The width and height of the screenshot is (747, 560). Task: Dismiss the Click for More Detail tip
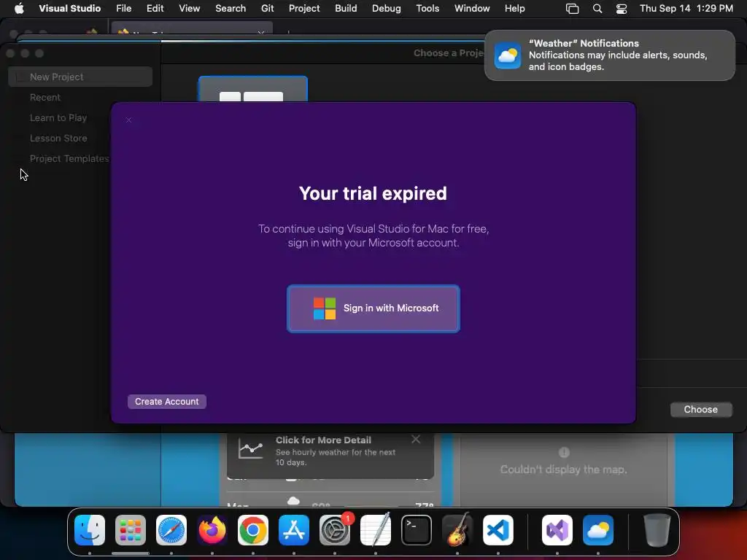416,439
